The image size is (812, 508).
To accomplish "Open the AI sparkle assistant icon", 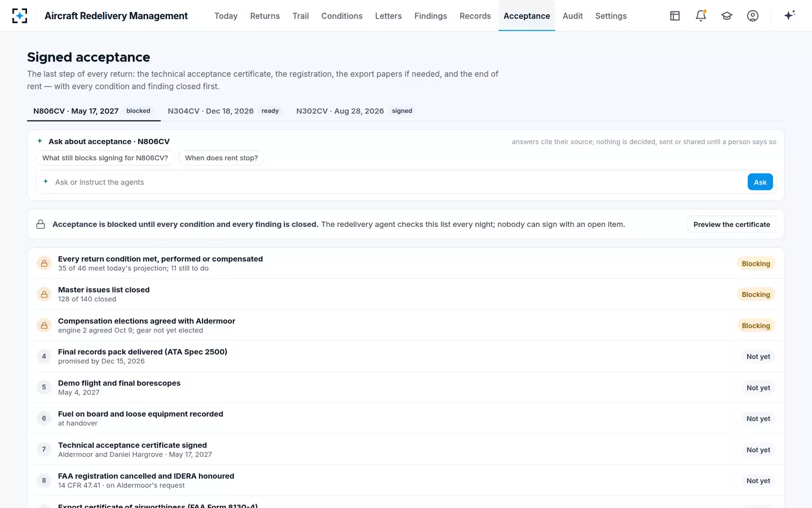I will point(789,15).
